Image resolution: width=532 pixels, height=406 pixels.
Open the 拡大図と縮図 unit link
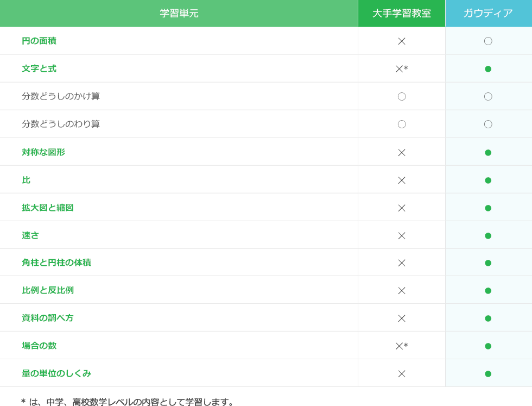[x=48, y=208]
